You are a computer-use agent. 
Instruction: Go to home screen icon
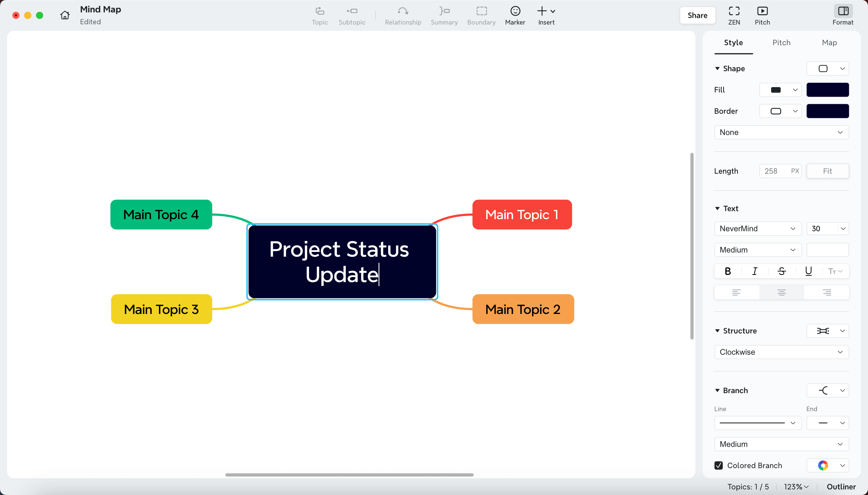[65, 15]
